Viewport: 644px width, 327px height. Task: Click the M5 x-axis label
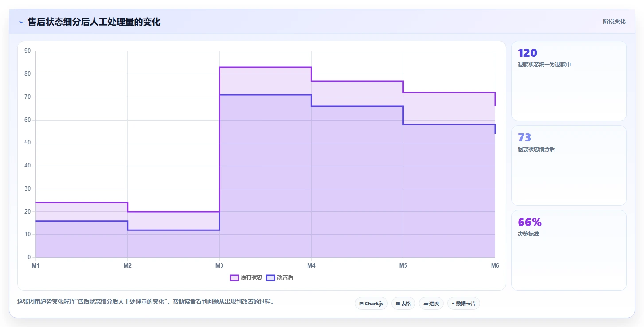pyautogui.click(x=403, y=265)
